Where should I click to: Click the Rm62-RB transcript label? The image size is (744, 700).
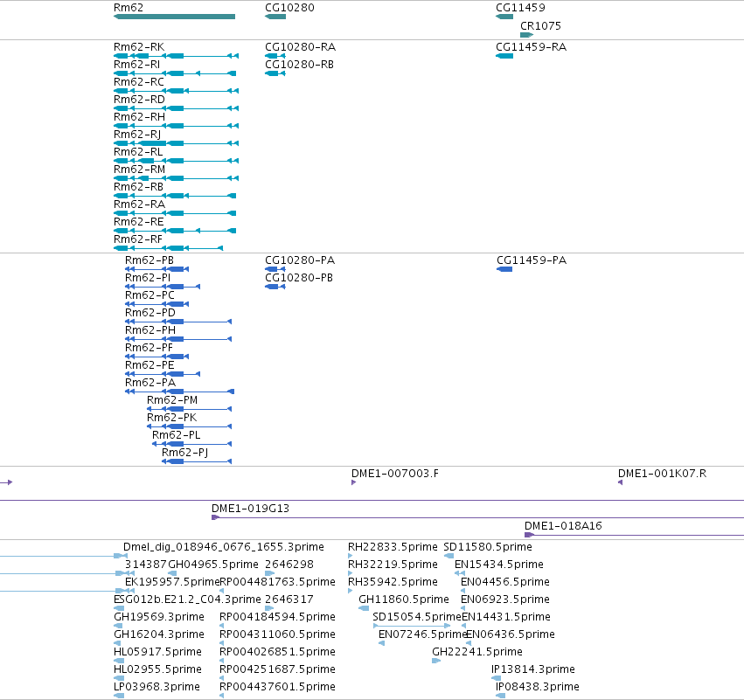tap(138, 187)
